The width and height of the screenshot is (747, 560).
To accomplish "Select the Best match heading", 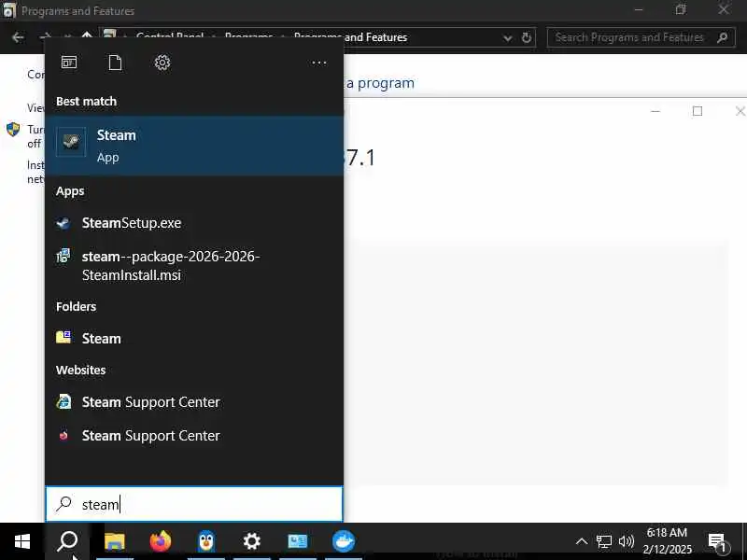I will 86,102.
